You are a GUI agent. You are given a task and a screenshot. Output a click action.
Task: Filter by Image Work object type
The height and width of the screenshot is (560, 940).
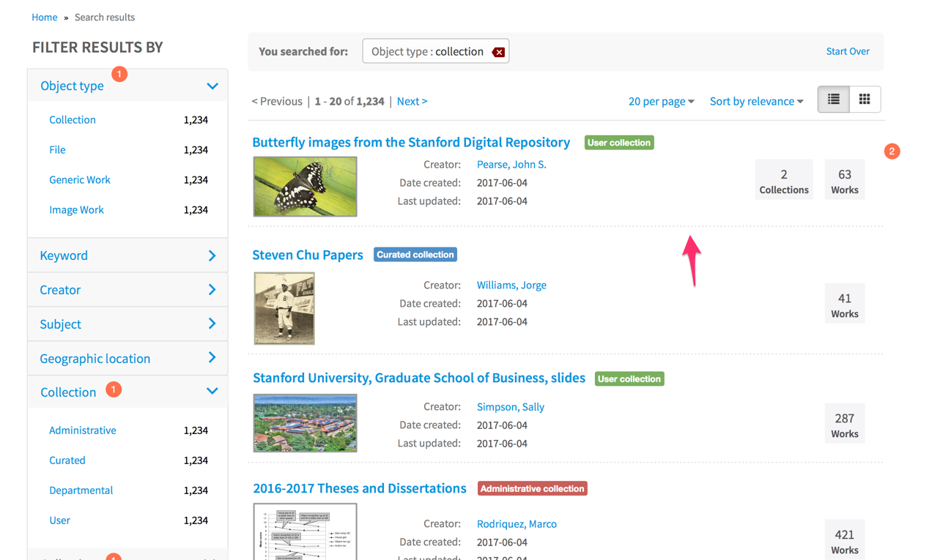pyautogui.click(x=76, y=209)
